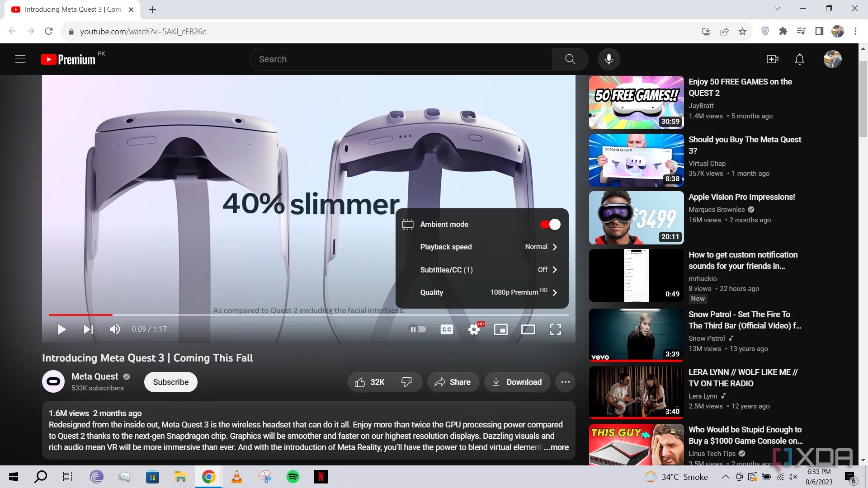
Task: Disable Ambient mode
Action: [550, 224]
